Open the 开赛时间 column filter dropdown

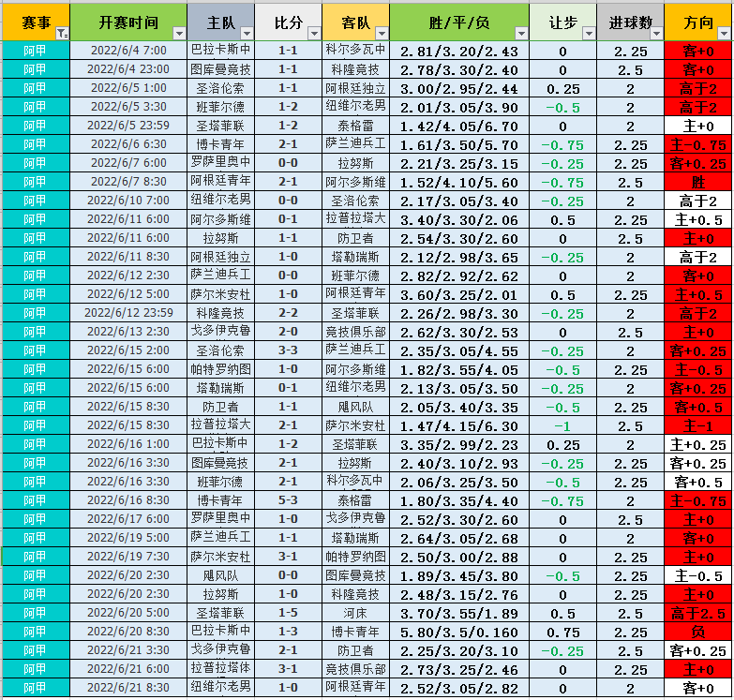[177, 34]
